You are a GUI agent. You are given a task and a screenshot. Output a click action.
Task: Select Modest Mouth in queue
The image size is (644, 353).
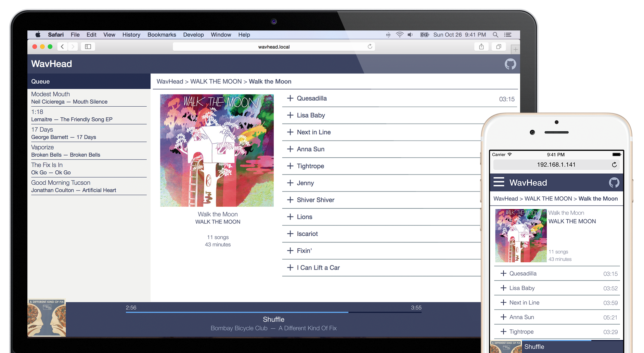[x=89, y=98]
